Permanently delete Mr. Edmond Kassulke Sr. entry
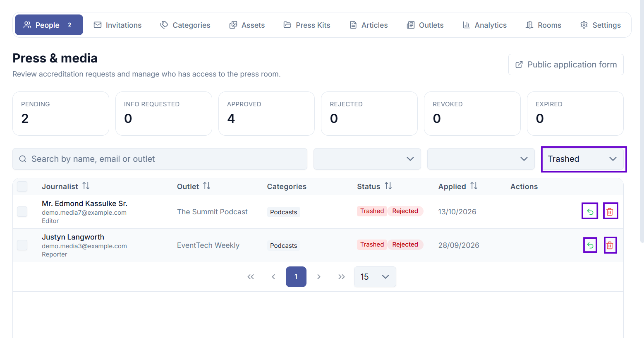Screen dimensions: 644x338 coord(610,211)
